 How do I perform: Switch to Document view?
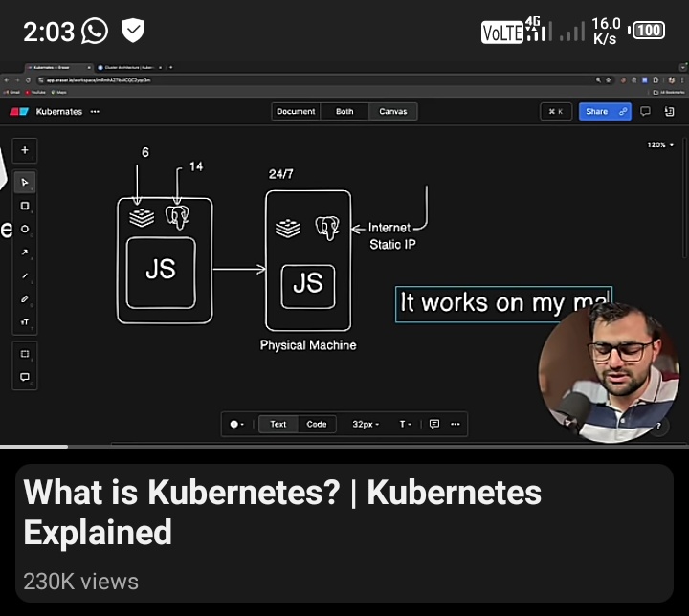296,112
